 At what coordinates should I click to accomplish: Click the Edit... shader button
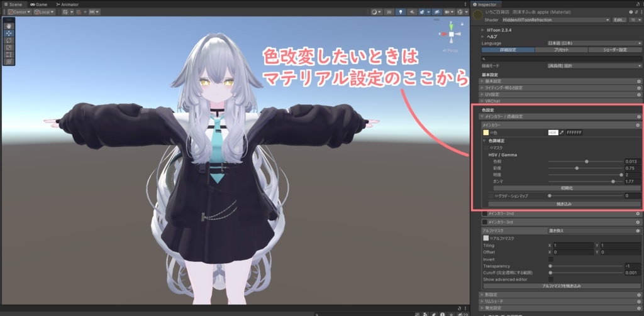pyautogui.click(x=619, y=19)
